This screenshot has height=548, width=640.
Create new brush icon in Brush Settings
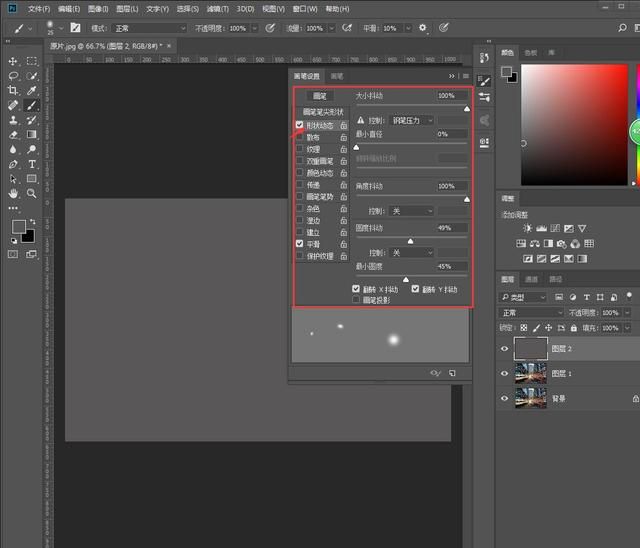tap(452, 373)
